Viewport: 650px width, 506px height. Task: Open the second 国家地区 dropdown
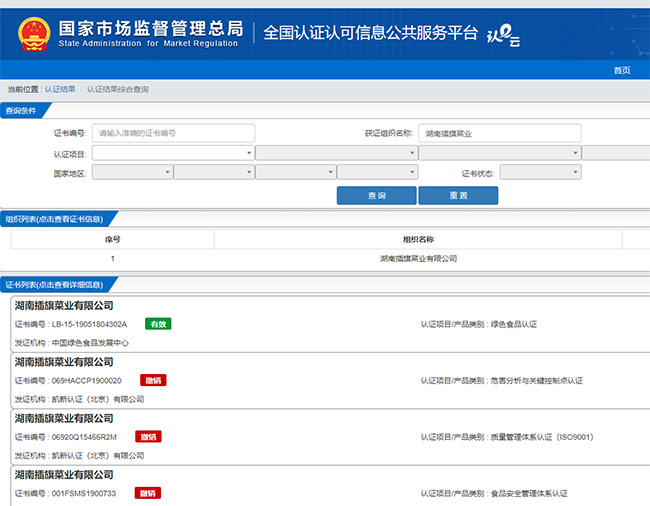pyautogui.click(x=214, y=172)
